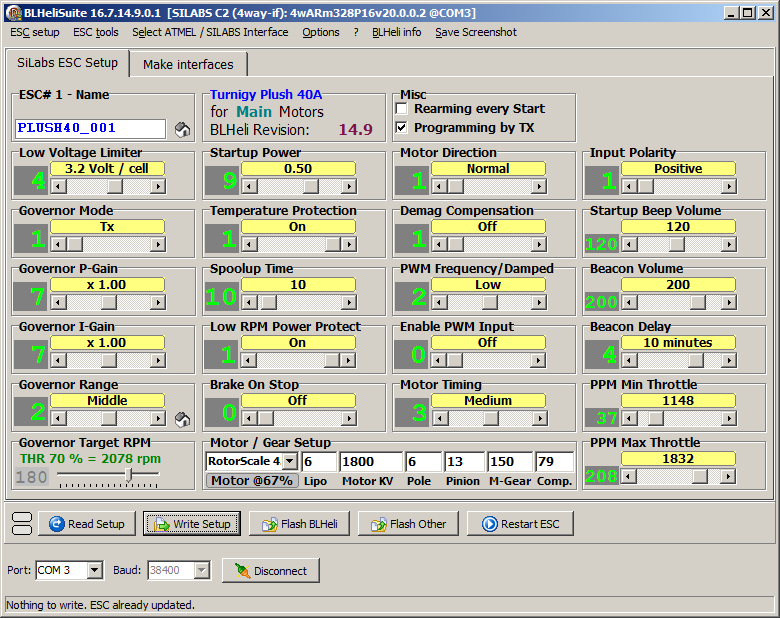This screenshot has height=618, width=780.
Task: Switch to the Make interfaces tab
Action: click(x=188, y=64)
